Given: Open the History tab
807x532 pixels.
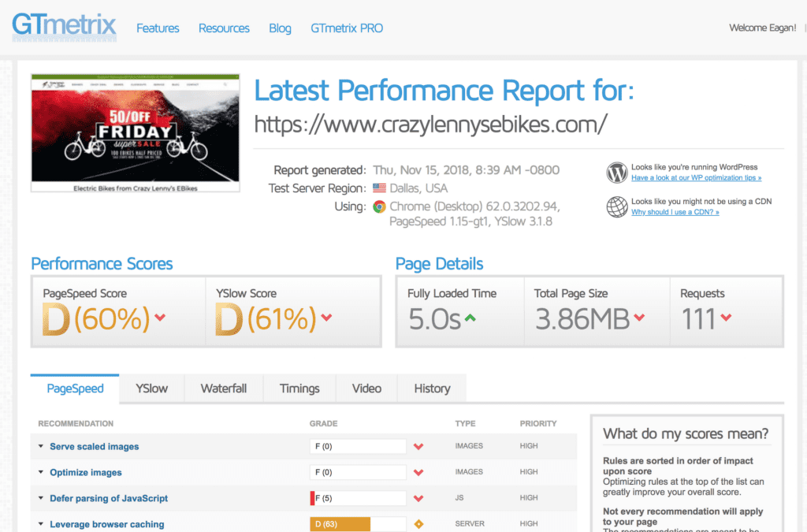Looking at the screenshot, I should point(433,389).
